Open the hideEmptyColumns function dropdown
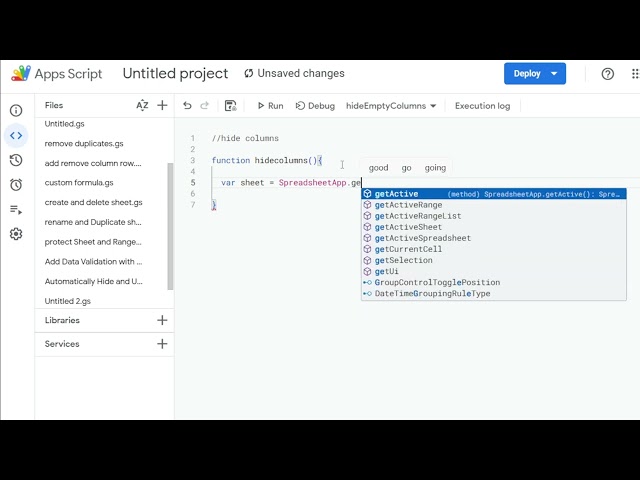The width and height of the screenshot is (640, 480). (x=391, y=106)
